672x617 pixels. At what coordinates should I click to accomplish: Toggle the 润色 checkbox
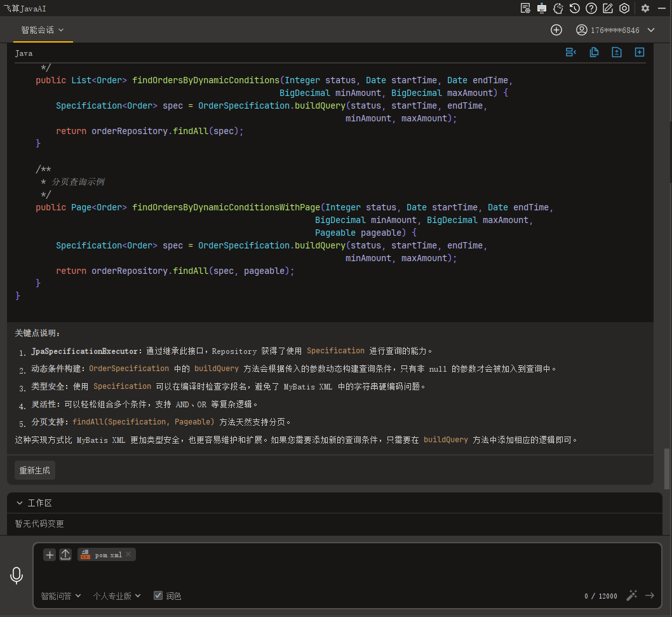158,595
